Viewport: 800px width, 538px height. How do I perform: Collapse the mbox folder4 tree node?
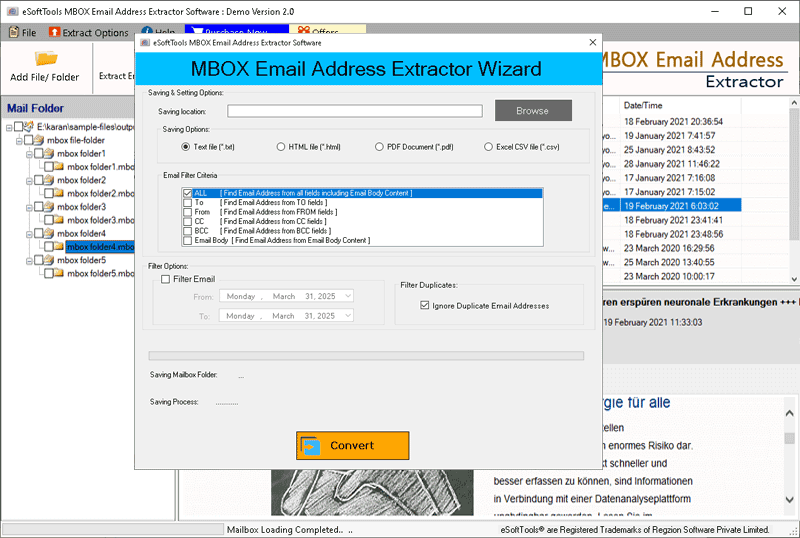30,234
